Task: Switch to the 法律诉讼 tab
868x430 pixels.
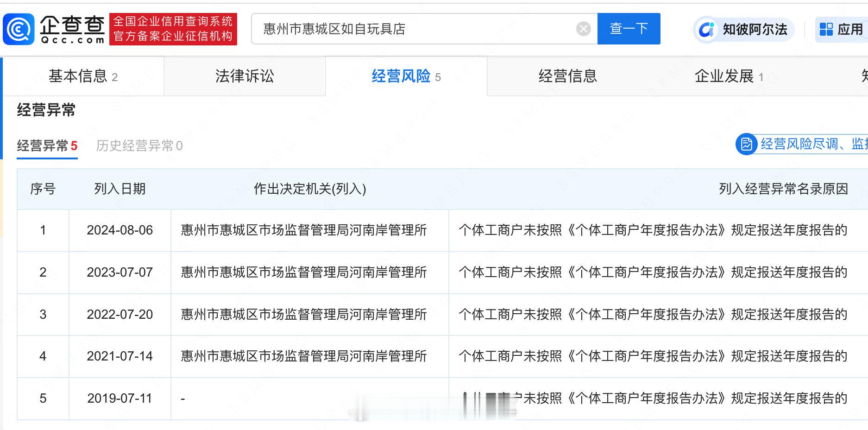Action: (245, 76)
